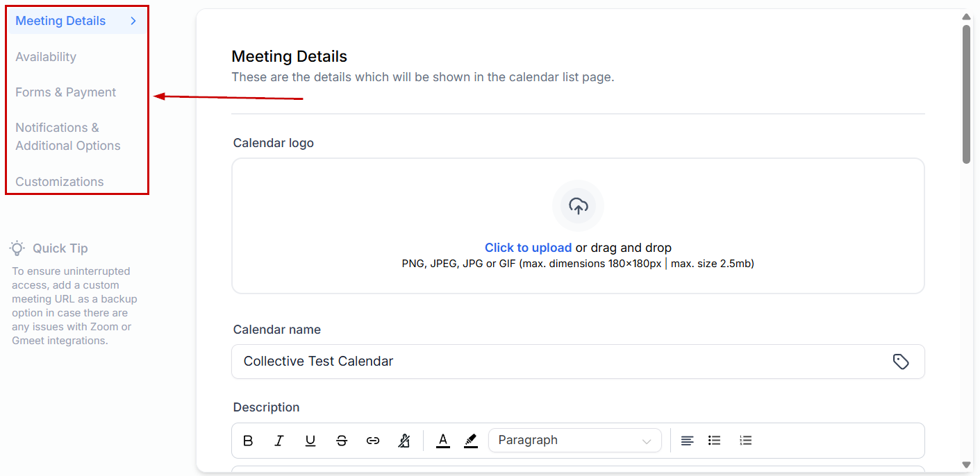Image resolution: width=980 pixels, height=476 pixels.
Task: Edit the Calendar name field
Action: [578, 362]
